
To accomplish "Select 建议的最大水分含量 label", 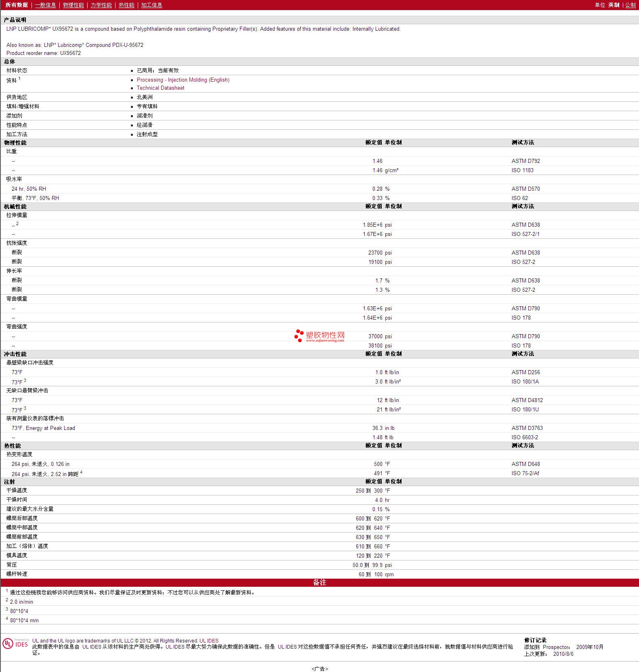I will tap(30, 509).
